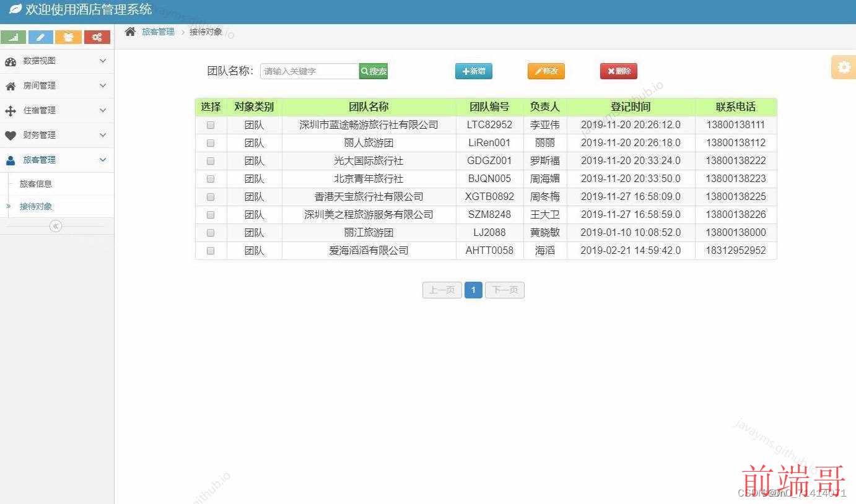Select checkbox for 丽人旅游团 row

coord(211,143)
